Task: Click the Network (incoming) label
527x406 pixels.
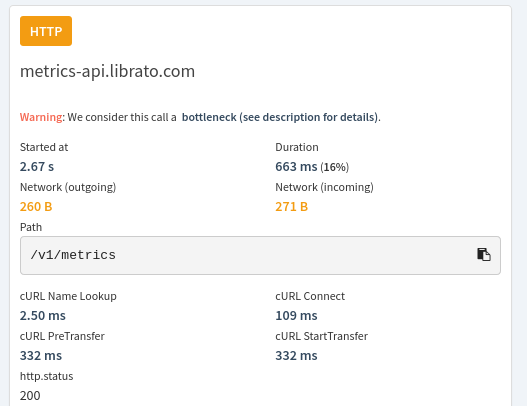Action: (x=324, y=187)
